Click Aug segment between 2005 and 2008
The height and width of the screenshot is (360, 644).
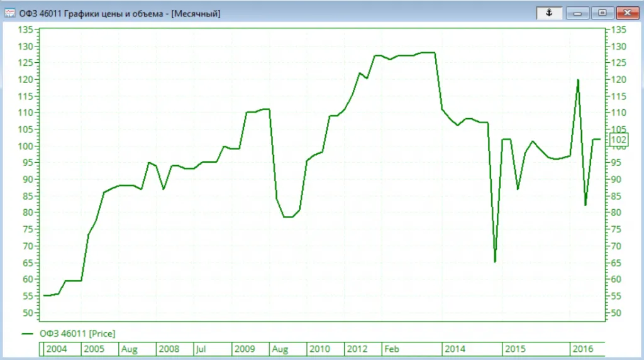coord(130,349)
